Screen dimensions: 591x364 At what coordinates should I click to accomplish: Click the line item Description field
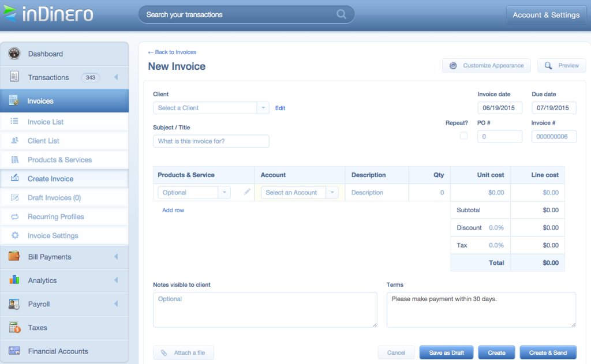pos(377,193)
